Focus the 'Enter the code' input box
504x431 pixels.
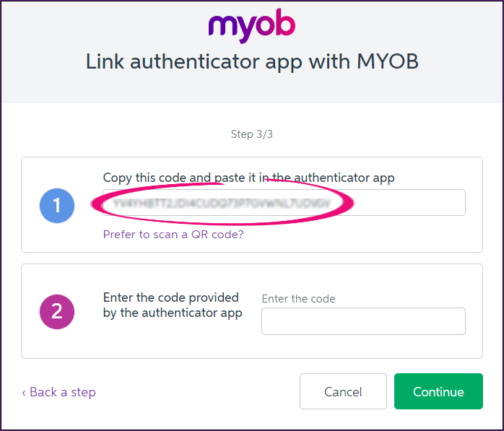(x=363, y=321)
